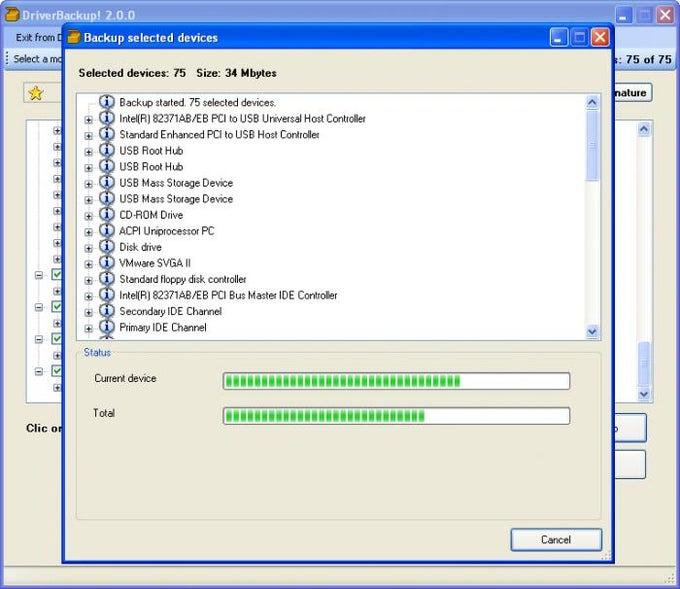Select the Primary IDE Channel row text
The height and width of the screenshot is (589, 680).
tap(163, 327)
